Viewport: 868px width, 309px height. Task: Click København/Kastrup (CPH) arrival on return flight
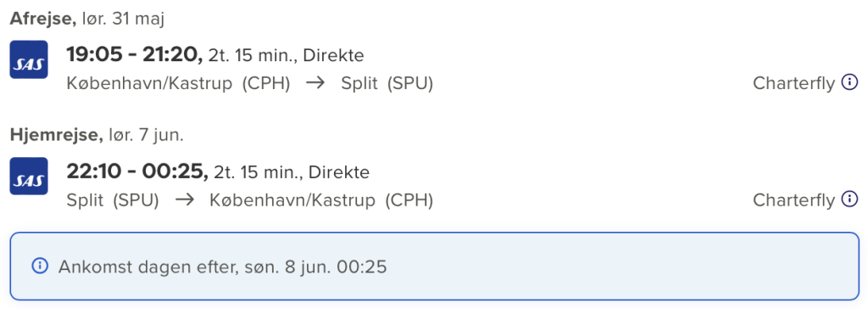point(321,200)
